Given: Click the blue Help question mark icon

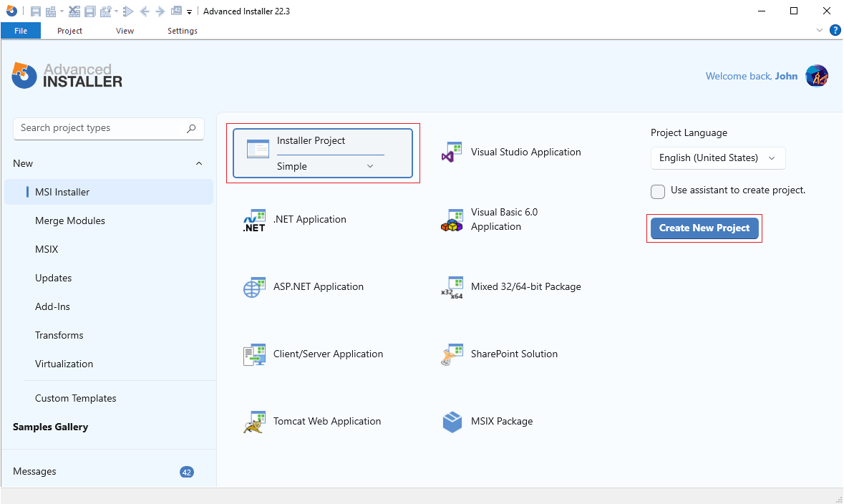Looking at the screenshot, I should click(x=835, y=30).
